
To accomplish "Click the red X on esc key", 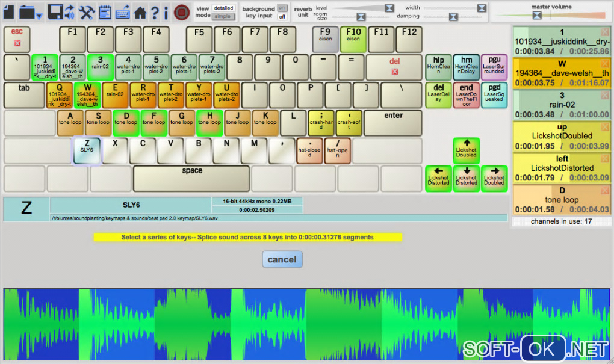I will [x=17, y=43].
